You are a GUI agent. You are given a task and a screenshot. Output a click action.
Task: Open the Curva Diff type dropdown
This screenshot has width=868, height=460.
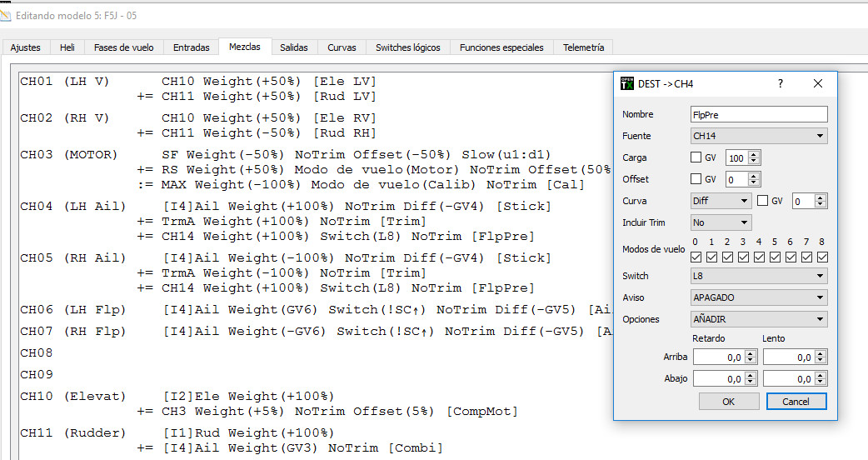pyautogui.click(x=721, y=201)
